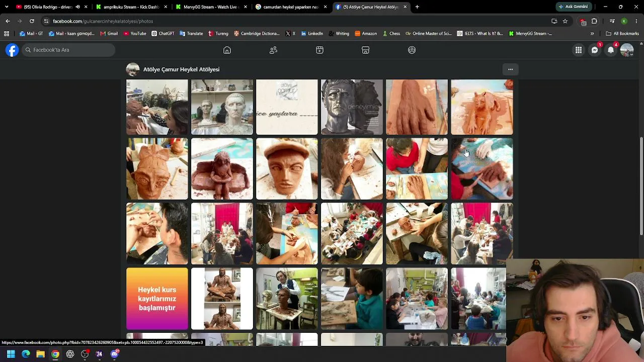Image resolution: width=644 pixels, height=362 pixels.
Task: Open the 'deneyimle' dark bust photo
Action: pos(352,107)
